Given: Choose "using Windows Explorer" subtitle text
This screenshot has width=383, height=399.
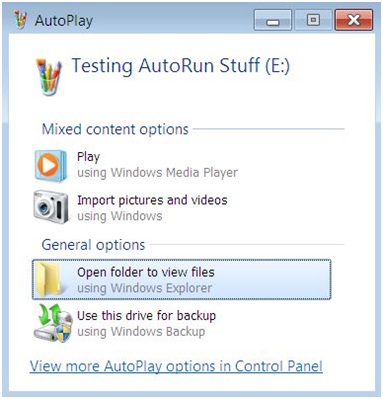Looking at the screenshot, I should point(144,288).
